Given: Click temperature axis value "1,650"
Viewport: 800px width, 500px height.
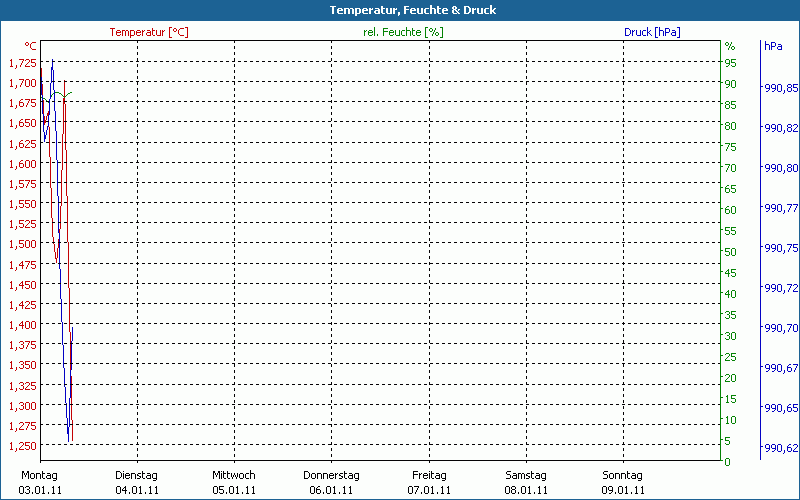Looking at the screenshot, I should [23, 123].
